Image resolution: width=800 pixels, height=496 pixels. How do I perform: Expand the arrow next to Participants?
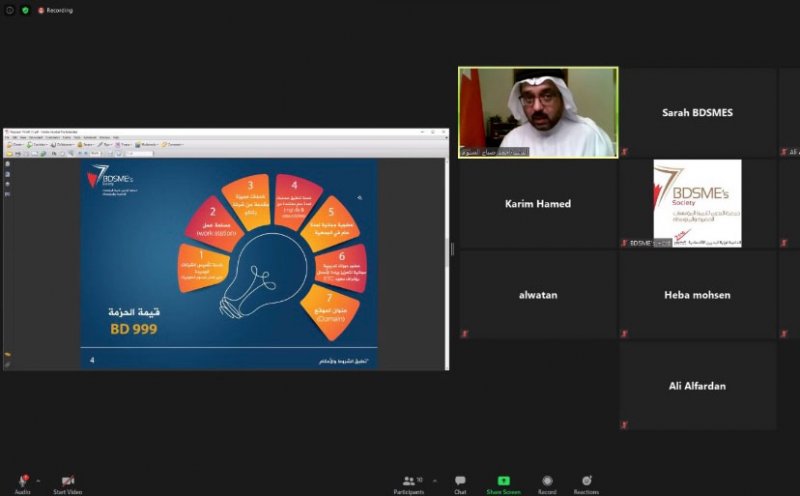pos(435,481)
